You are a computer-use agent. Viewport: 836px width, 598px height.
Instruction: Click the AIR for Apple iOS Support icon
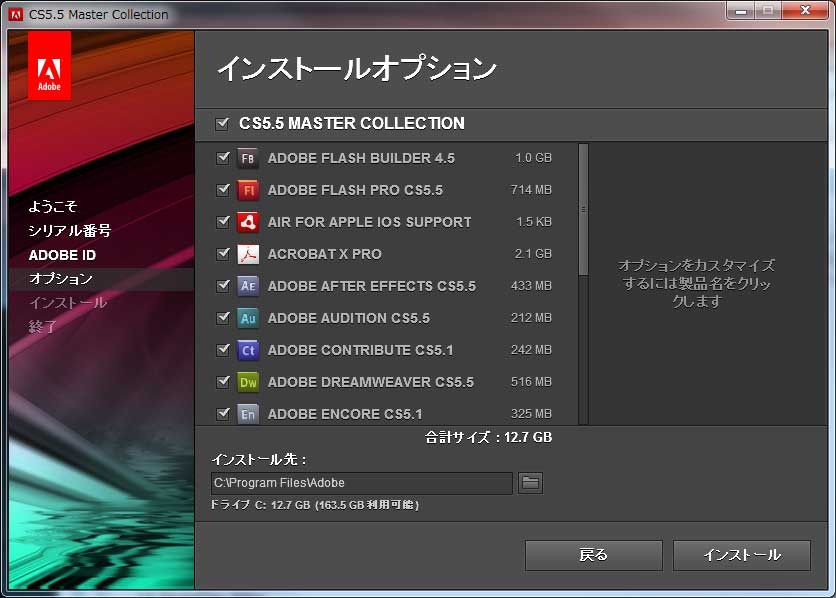tap(248, 222)
